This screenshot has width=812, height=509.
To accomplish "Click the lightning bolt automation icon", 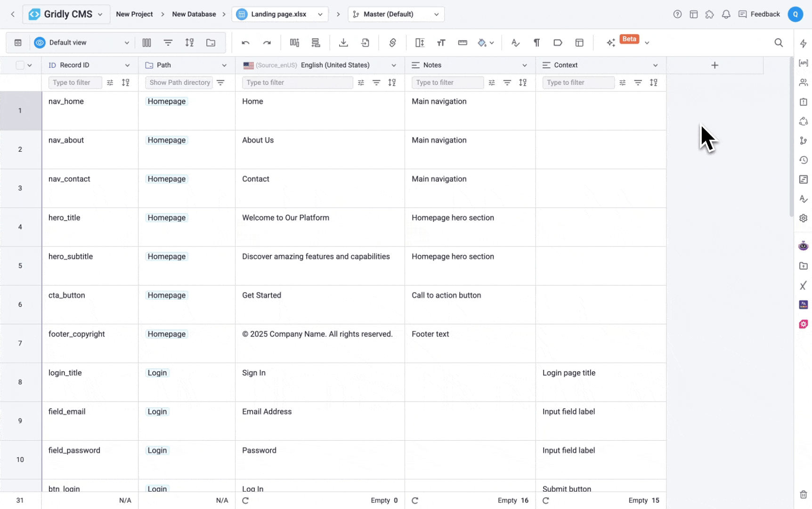I will (x=803, y=43).
